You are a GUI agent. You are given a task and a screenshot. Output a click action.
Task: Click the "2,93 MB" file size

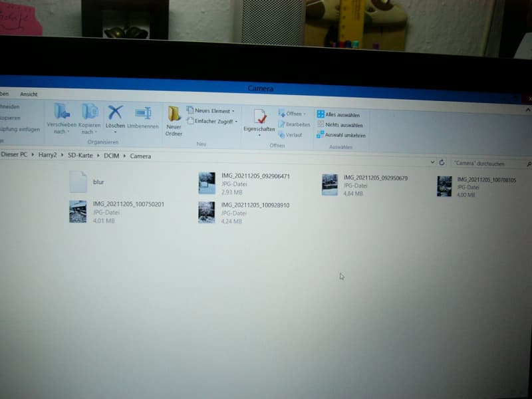[x=232, y=192]
